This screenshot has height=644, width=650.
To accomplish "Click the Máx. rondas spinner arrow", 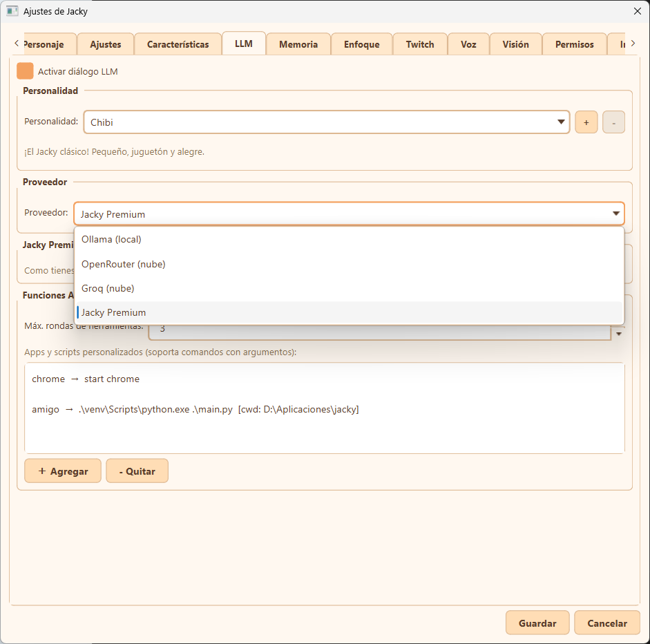I will point(619,334).
